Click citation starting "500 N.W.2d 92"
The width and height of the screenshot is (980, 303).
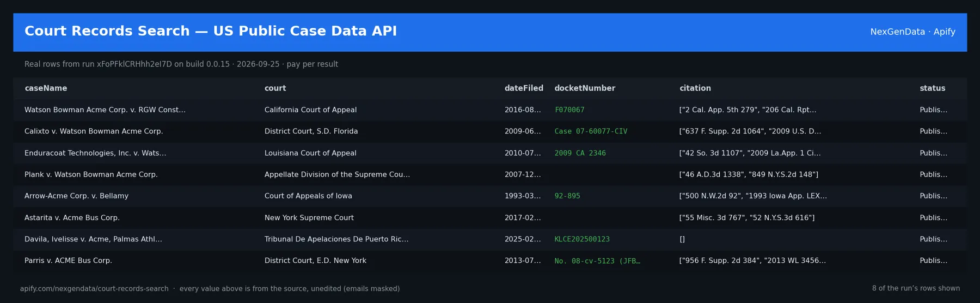point(753,196)
